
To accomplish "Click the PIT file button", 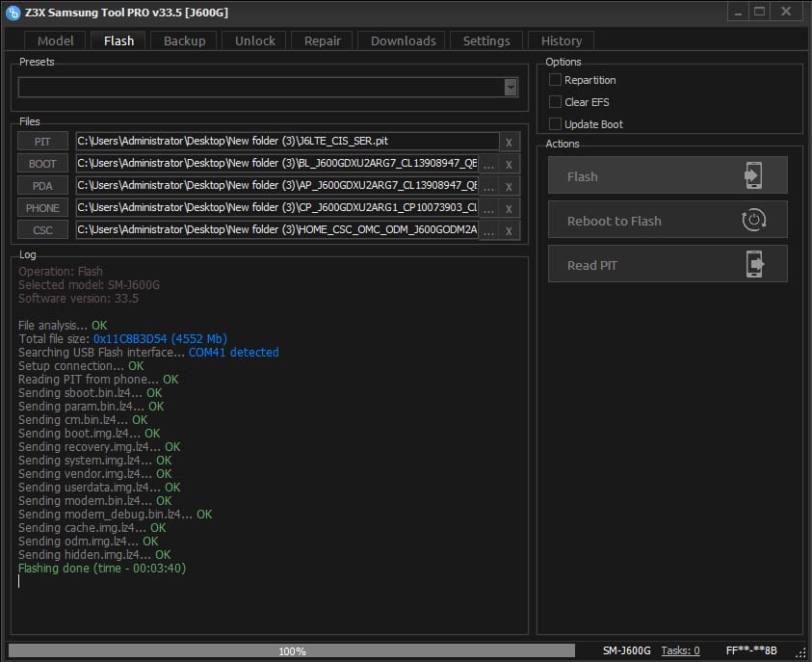I will [x=42, y=142].
